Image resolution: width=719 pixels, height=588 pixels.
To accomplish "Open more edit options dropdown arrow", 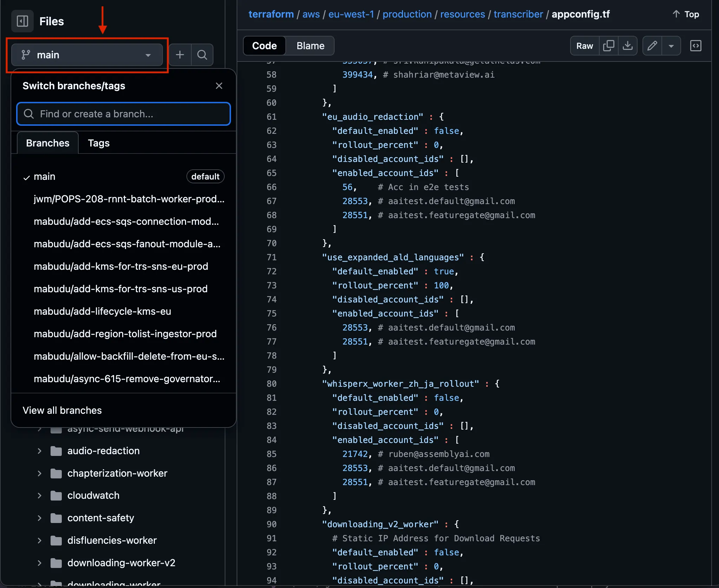I will (x=671, y=46).
